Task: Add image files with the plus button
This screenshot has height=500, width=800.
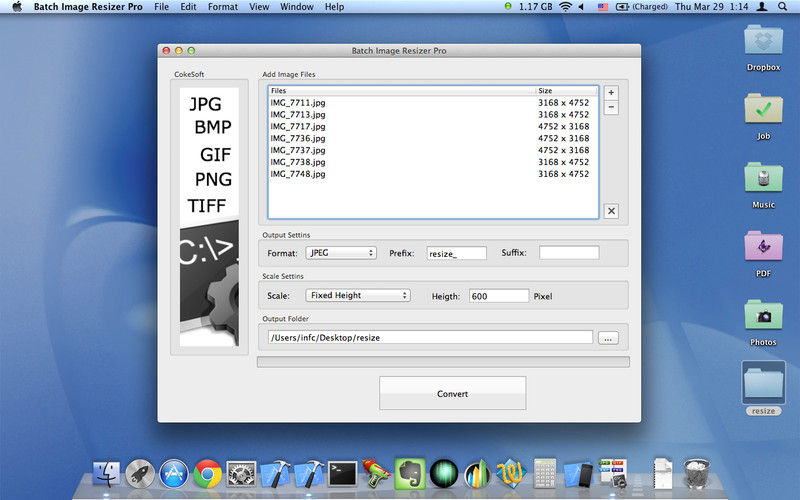Action: coord(611,92)
